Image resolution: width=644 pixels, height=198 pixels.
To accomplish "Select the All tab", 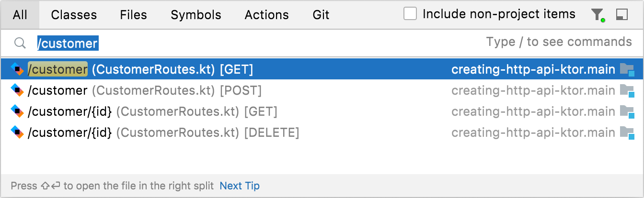I will click(20, 15).
